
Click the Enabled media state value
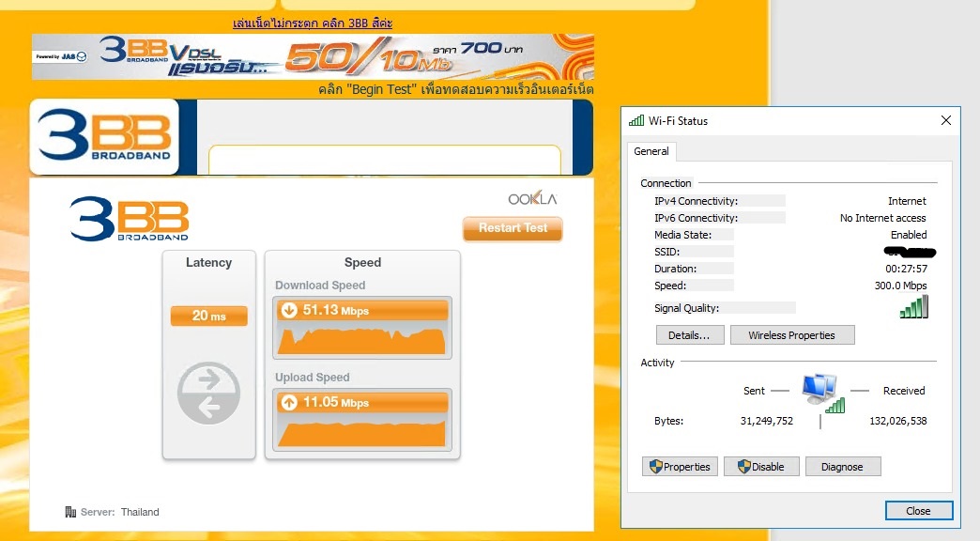[x=909, y=235]
